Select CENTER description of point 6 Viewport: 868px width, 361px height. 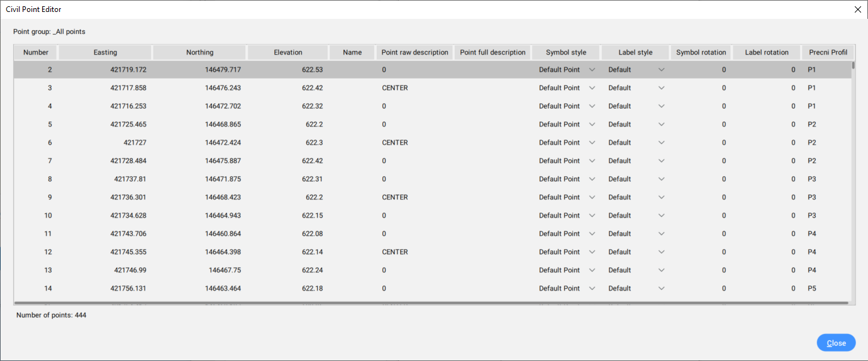[395, 143]
